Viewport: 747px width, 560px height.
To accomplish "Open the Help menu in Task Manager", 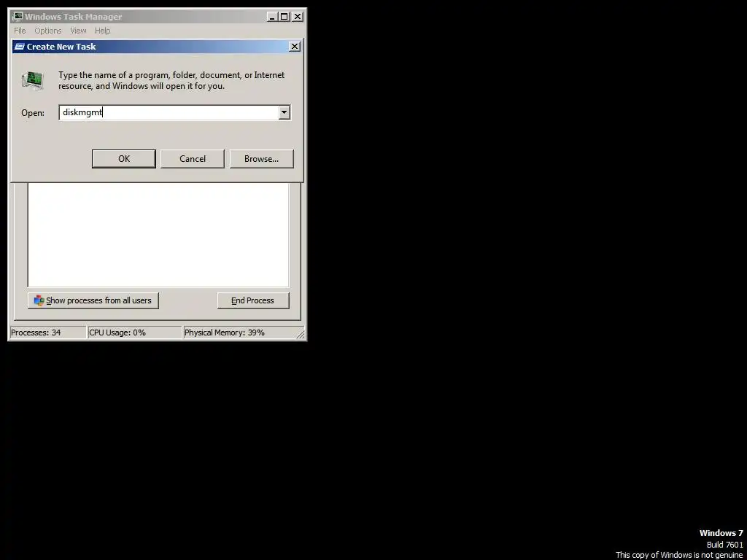I will [x=102, y=31].
